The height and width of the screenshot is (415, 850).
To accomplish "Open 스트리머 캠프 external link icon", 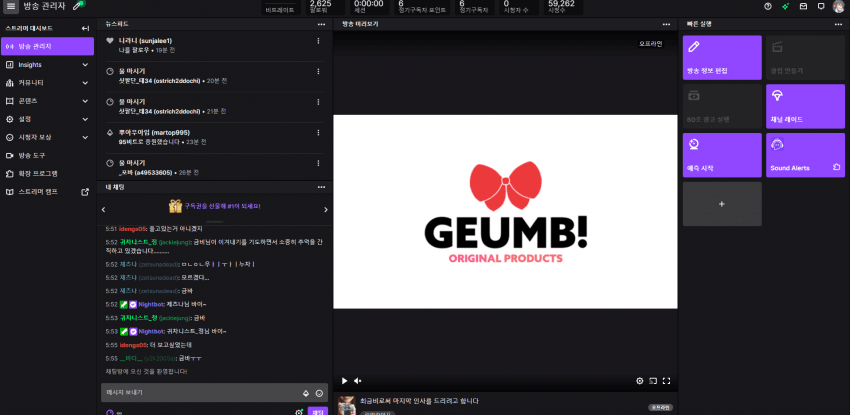I will pos(85,192).
